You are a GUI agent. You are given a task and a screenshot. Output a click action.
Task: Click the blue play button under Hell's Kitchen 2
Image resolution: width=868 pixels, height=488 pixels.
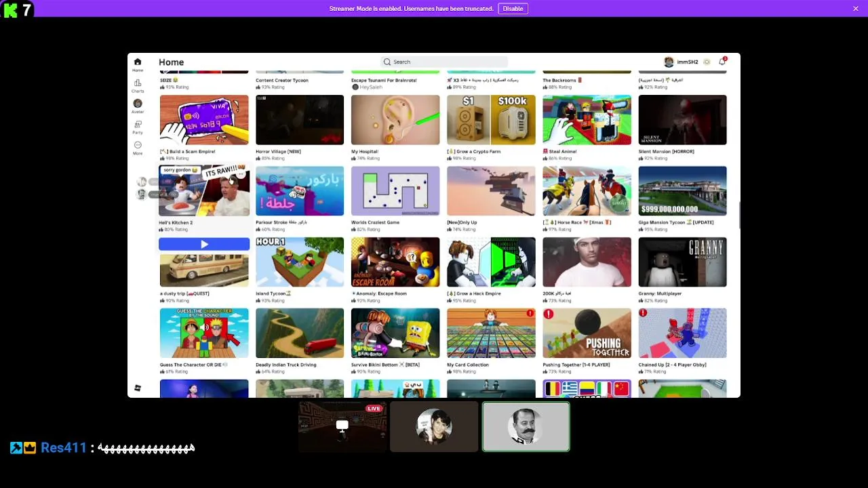(x=204, y=244)
